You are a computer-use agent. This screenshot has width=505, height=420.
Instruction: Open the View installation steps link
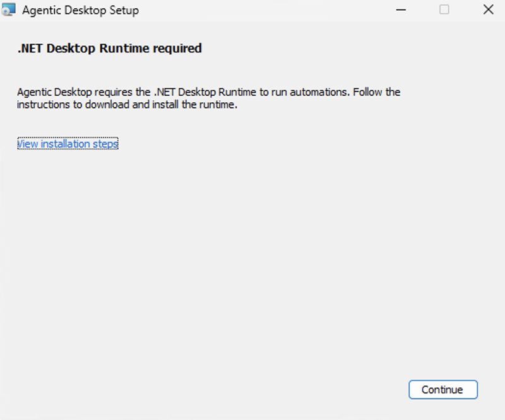pos(68,144)
